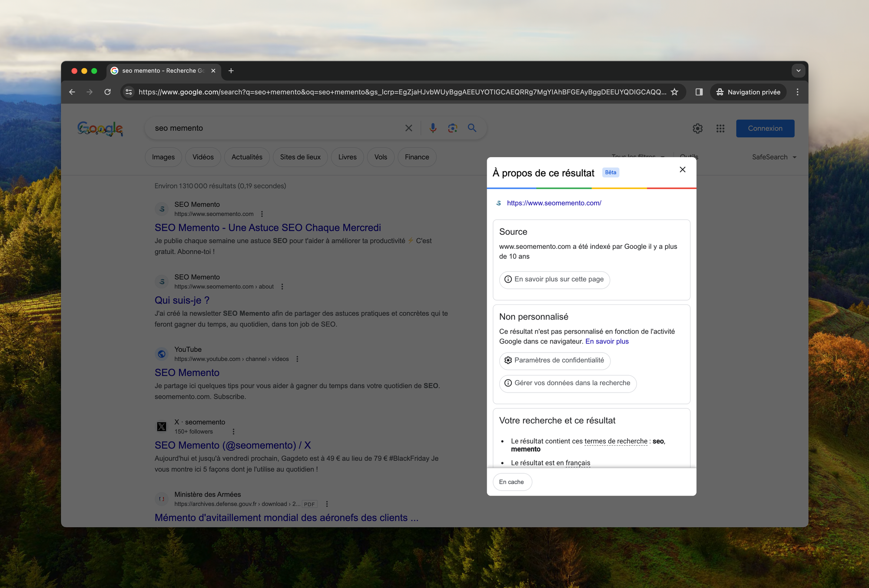Select the Livres filter
869x588 pixels.
tap(348, 157)
